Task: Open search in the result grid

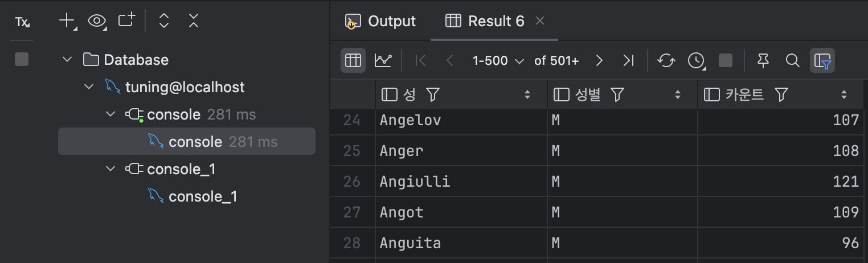Action: click(792, 60)
